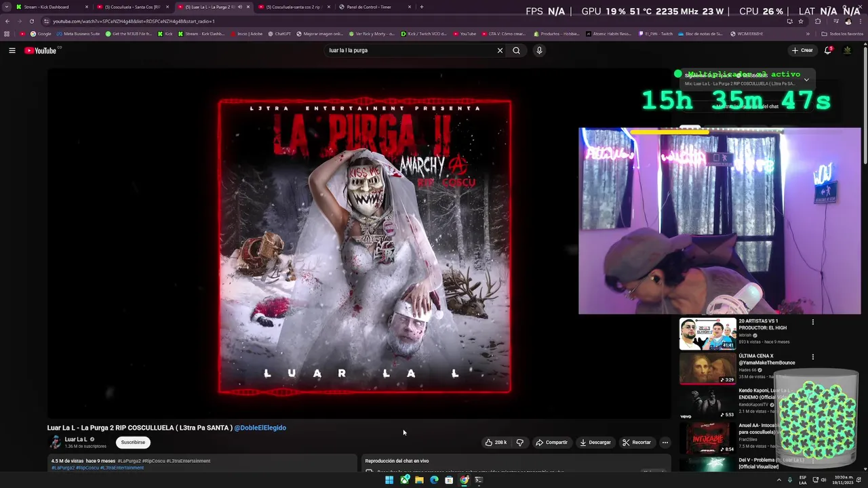Open ChatGPT bookmark
868x488 pixels.
point(279,33)
